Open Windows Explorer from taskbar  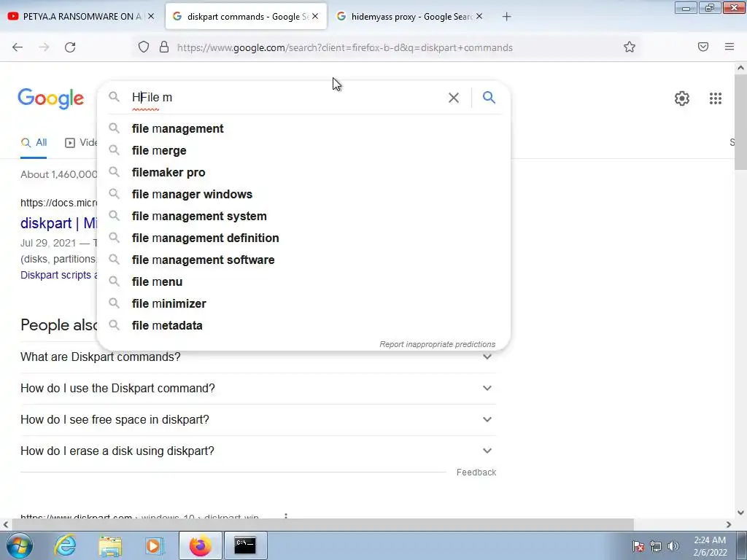click(110, 545)
